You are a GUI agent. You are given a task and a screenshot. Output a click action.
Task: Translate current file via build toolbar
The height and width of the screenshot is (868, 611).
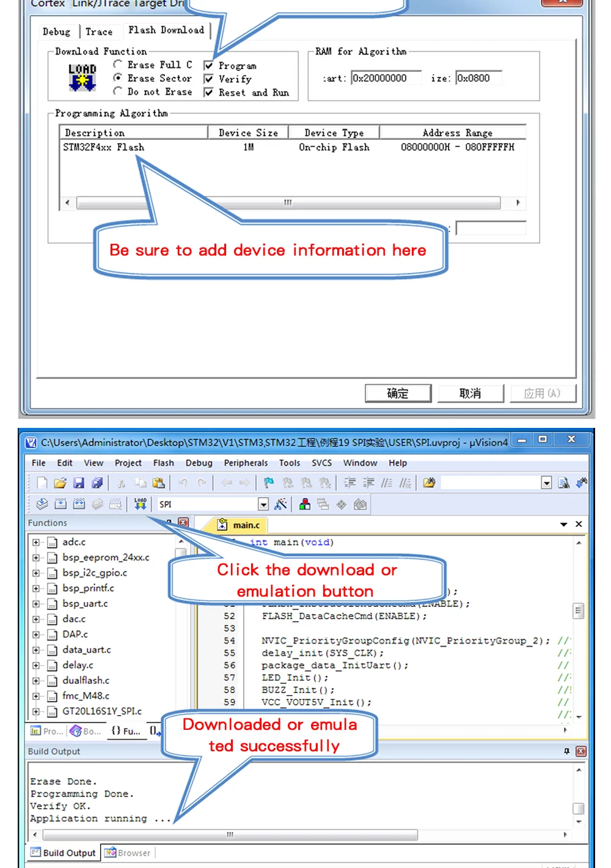(42, 504)
